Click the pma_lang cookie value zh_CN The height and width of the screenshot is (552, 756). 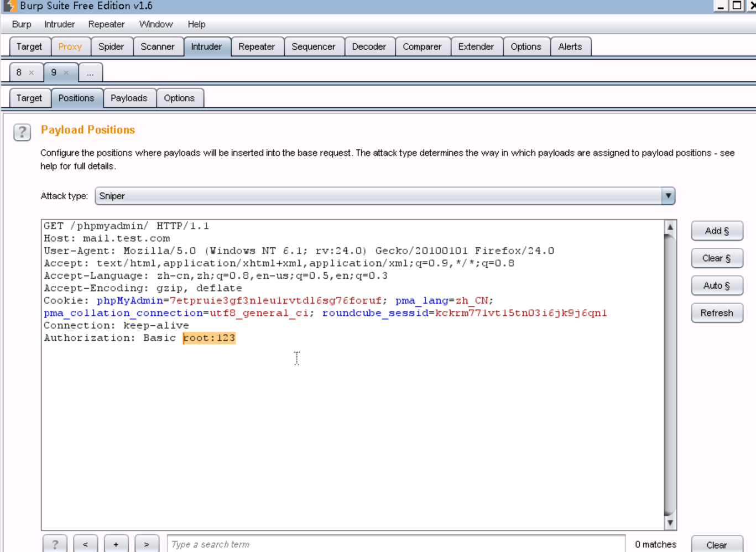(x=472, y=300)
